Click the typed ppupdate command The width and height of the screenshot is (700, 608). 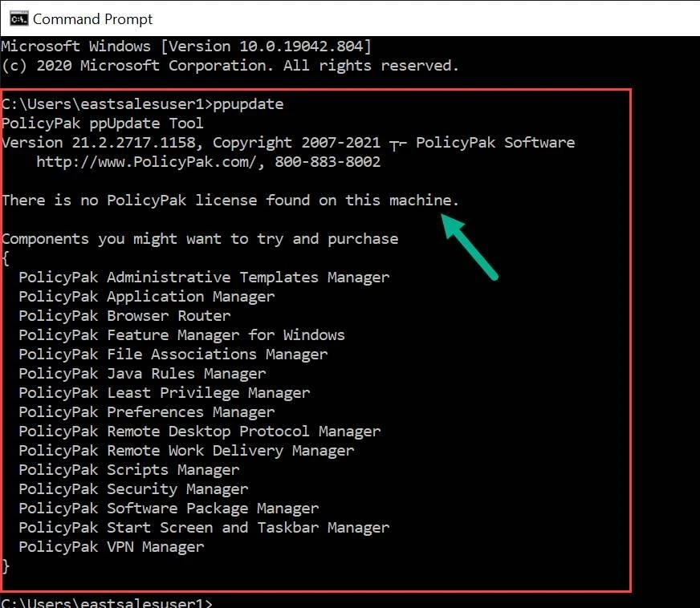pos(247,104)
